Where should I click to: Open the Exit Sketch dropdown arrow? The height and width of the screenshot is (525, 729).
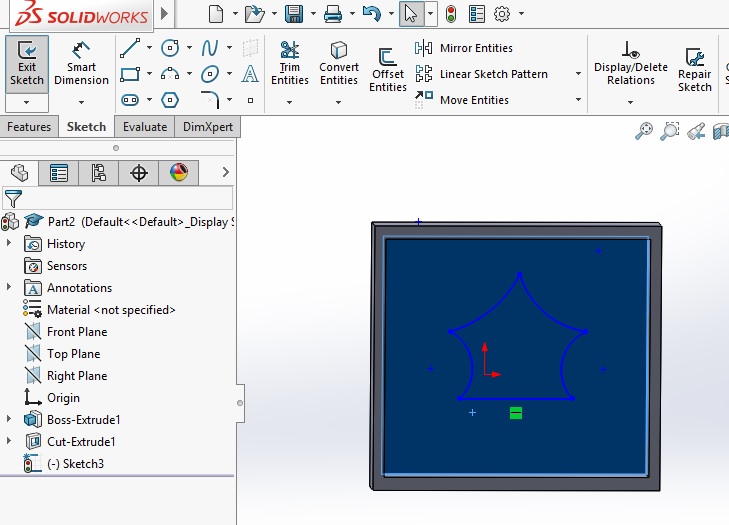point(27,102)
